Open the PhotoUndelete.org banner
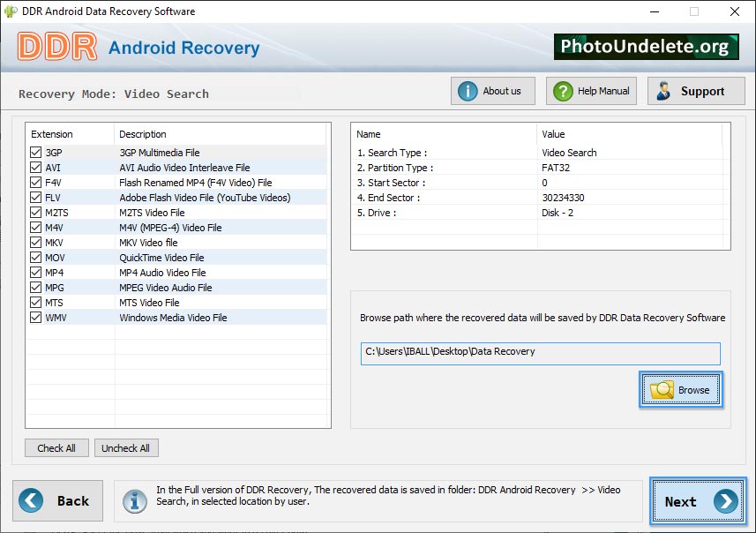The height and width of the screenshot is (533, 756). pyautogui.click(x=646, y=47)
